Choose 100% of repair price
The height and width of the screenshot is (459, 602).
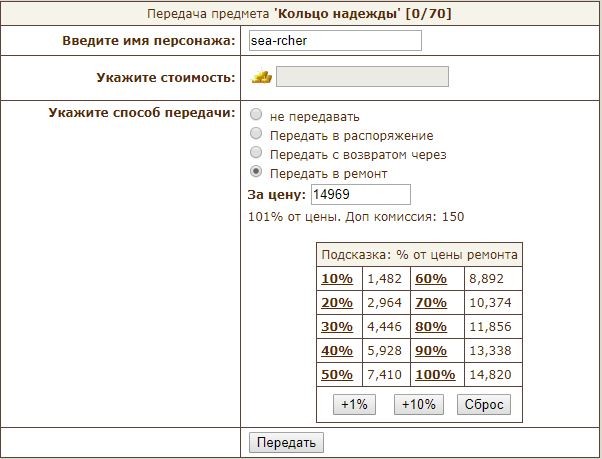[435, 374]
